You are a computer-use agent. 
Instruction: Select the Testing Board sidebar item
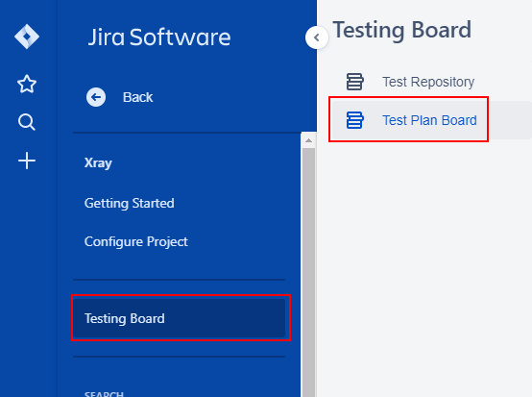tap(180, 318)
